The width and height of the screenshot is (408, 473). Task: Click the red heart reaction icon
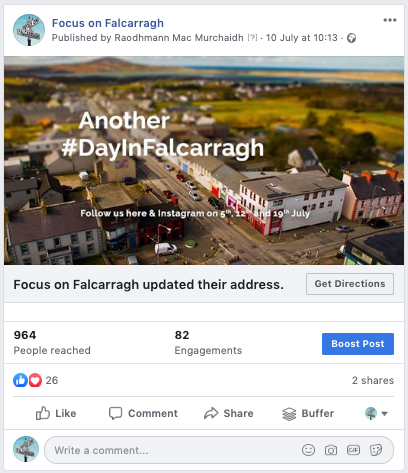(x=35, y=380)
